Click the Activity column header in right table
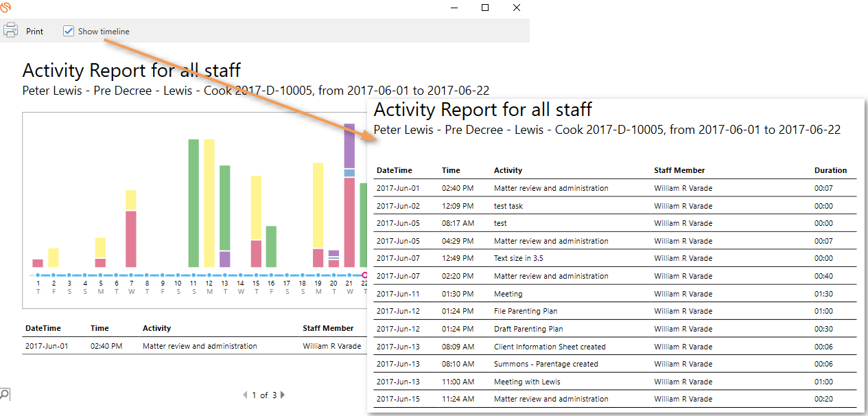Image resolution: width=868 pixels, height=416 pixels. pyautogui.click(x=508, y=170)
